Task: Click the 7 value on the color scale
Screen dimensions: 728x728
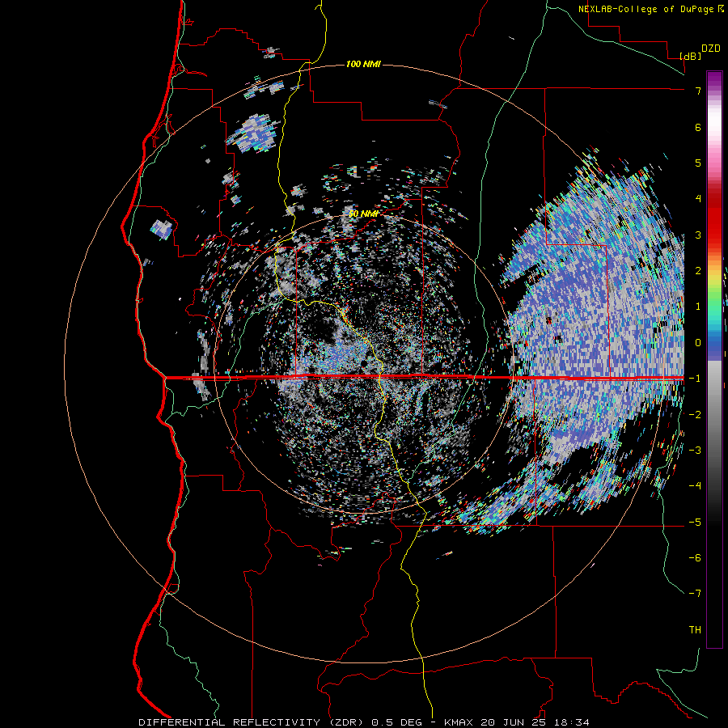Action: coord(698,91)
